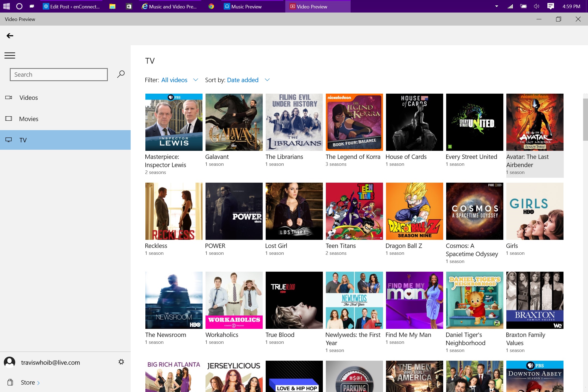Screen dimensions: 588x392
Task: Expand the Sort by dropdown chevron
Action: tap(267, 80)
